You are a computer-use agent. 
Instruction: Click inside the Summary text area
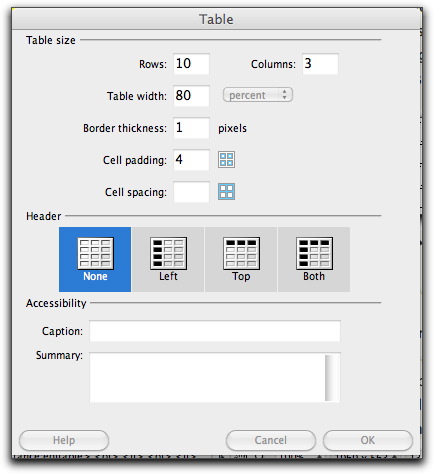(207, 377)
